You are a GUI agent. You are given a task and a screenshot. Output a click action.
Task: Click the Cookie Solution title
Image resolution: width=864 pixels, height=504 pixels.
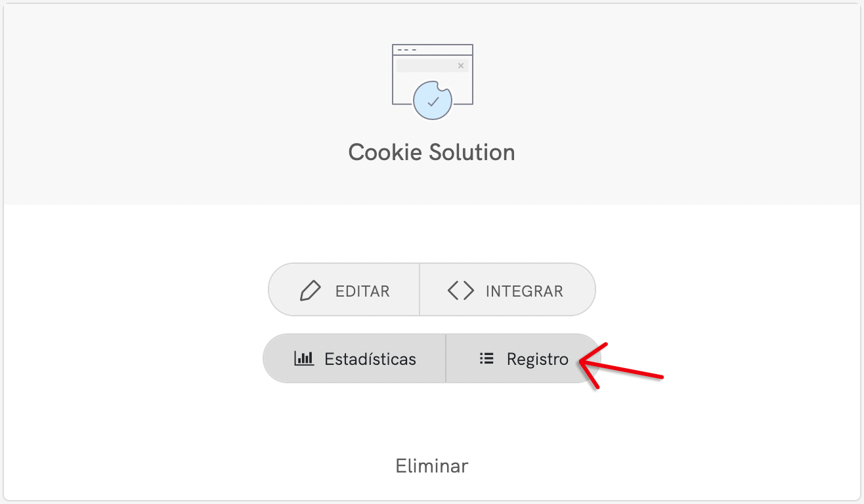[432, 152]
